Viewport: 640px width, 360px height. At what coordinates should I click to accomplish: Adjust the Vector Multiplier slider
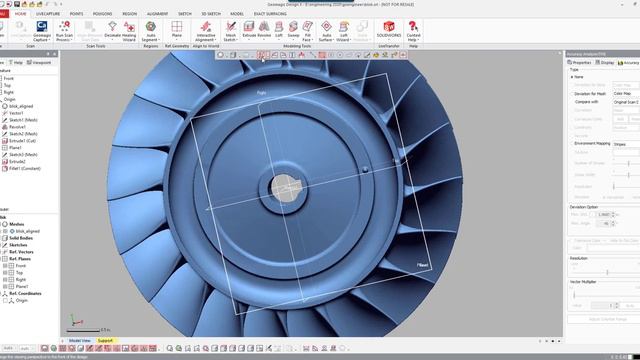click(574, 295)
